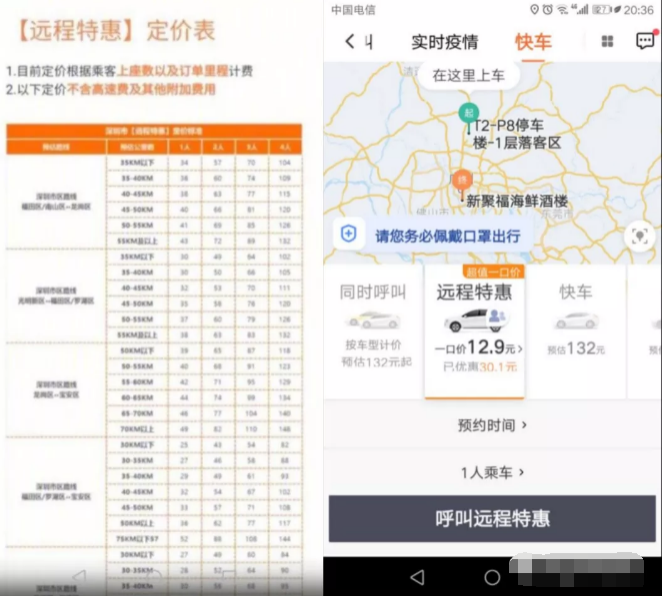The height and width of the screenshot is (596, 662).
Task: Tap the alarm clock icon in the status bar
Action: pos(548,9)
